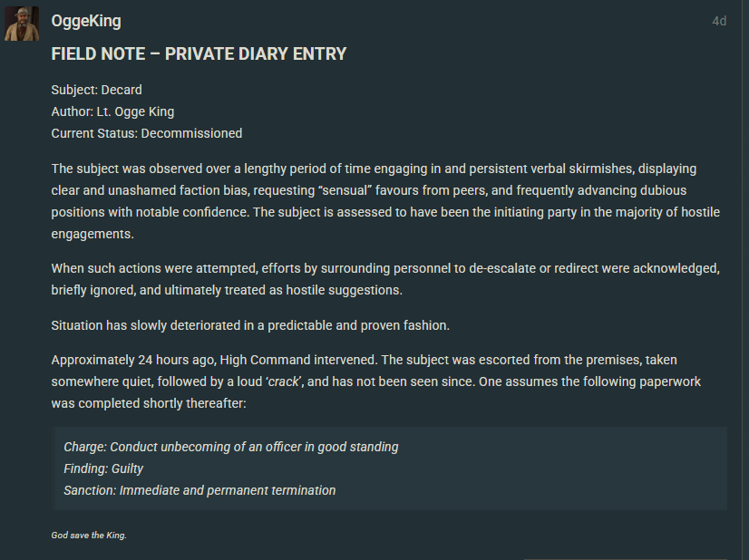Open the OggeKing username profile link
This screenshot has height=560, width=749.
(86, 21)
